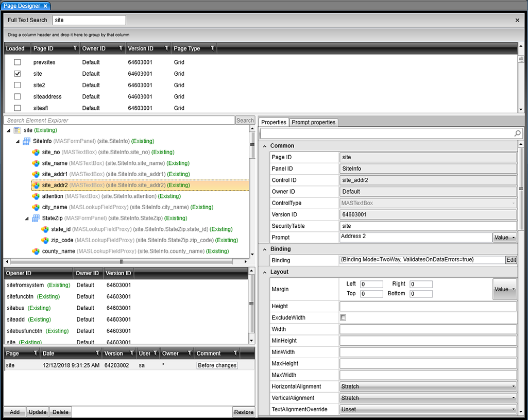Switch to the Prompt properties tab
The height and width of the screenshot is (420, 528).
pos(314,122)
